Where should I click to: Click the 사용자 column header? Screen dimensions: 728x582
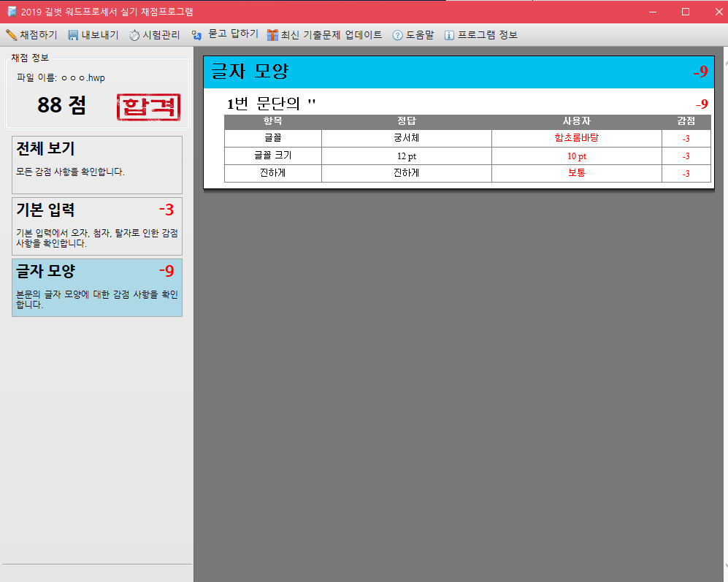(577, 121)
